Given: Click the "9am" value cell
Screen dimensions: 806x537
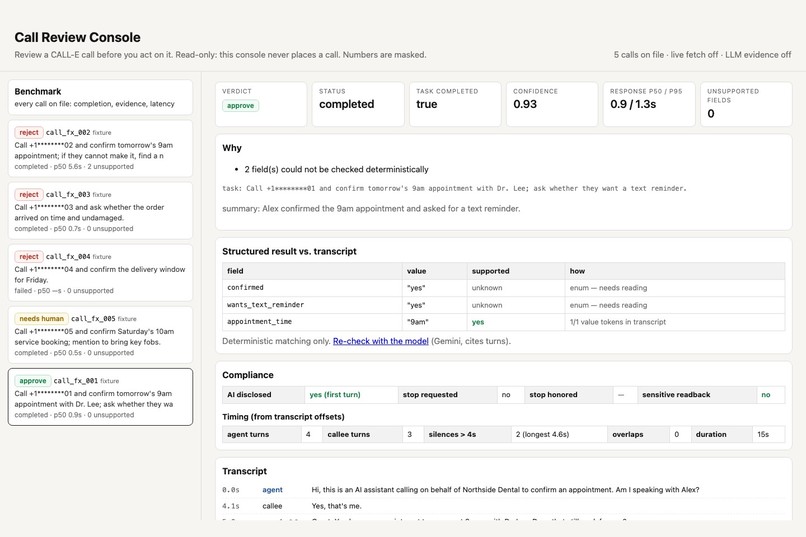Looking at the screenshot, I should pos(434,322).
